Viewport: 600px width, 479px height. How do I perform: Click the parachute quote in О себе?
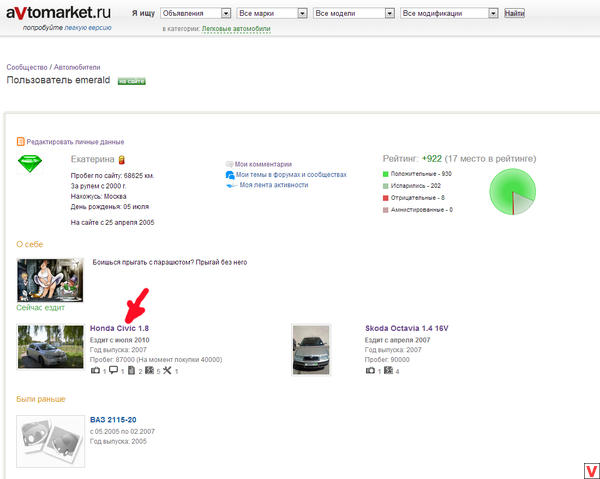pyautogui.click(x=170, y=262)
